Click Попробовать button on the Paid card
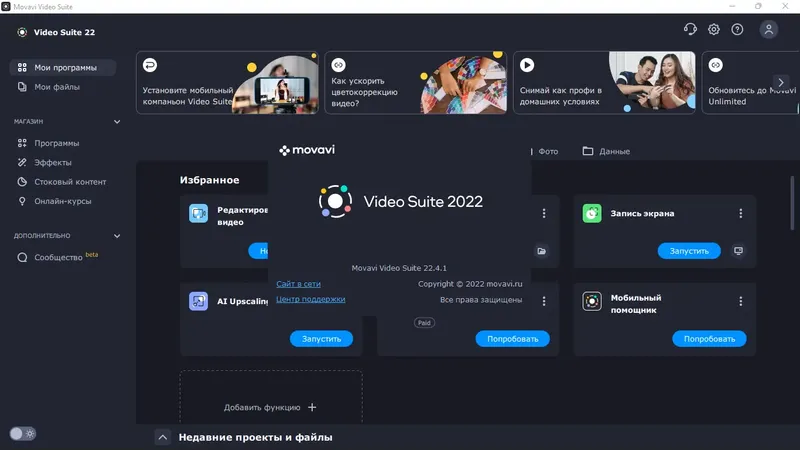800x450 pixels. (x=512, y=339)
